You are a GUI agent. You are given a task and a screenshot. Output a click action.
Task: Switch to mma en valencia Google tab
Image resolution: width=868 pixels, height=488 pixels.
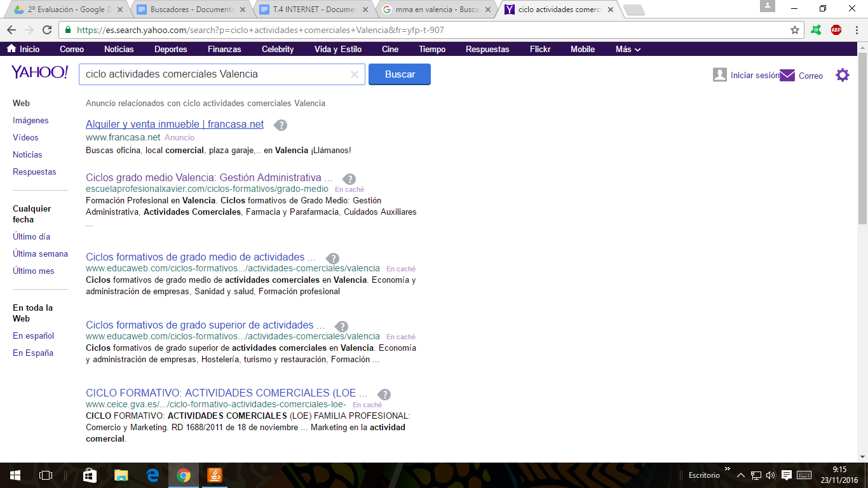437,10
